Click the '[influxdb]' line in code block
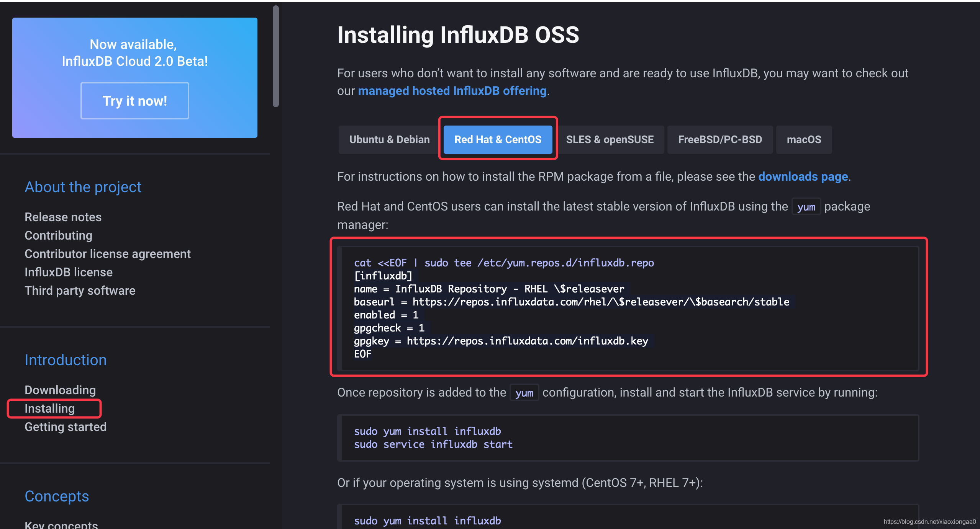Image resolution: width=980 pixels, height=529 pixels. coord(383,276)
